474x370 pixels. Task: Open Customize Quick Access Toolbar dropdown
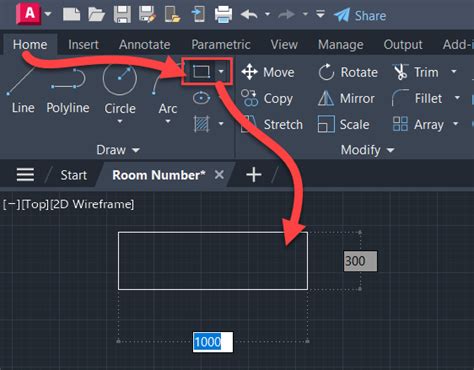[x=320, y=14]
